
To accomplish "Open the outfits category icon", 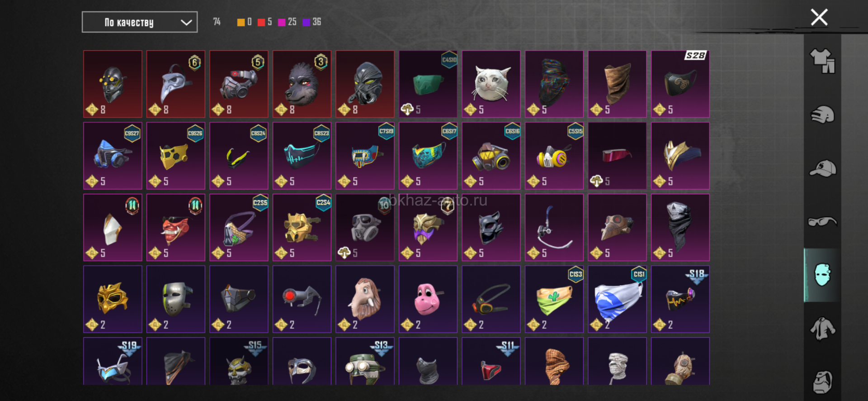I will point(822,61).
